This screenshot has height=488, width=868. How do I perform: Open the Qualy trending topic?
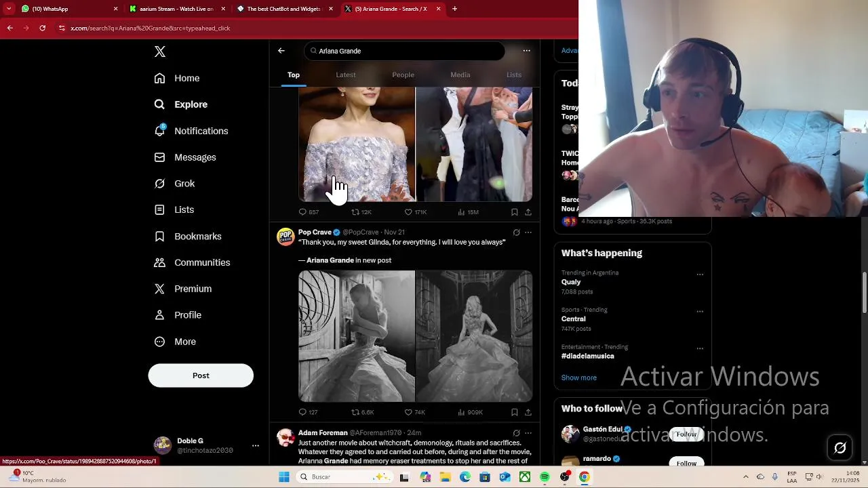[x=571, y=282]
